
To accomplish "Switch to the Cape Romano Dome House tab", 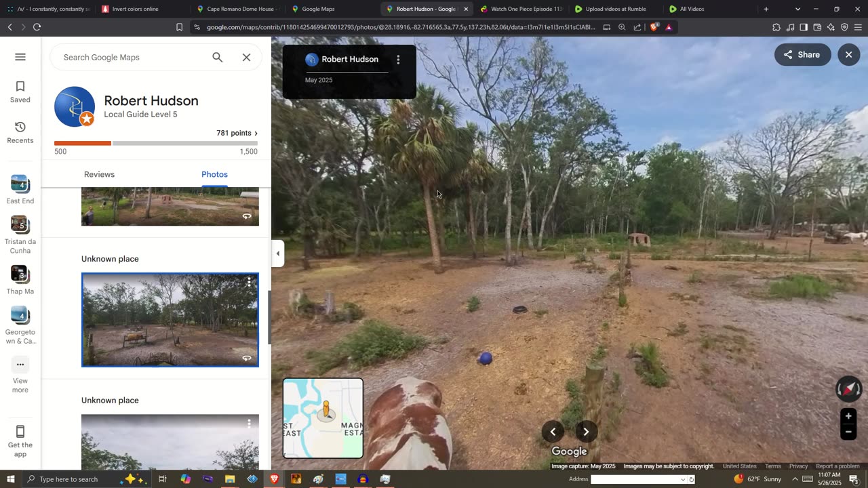I will point(237,9).
